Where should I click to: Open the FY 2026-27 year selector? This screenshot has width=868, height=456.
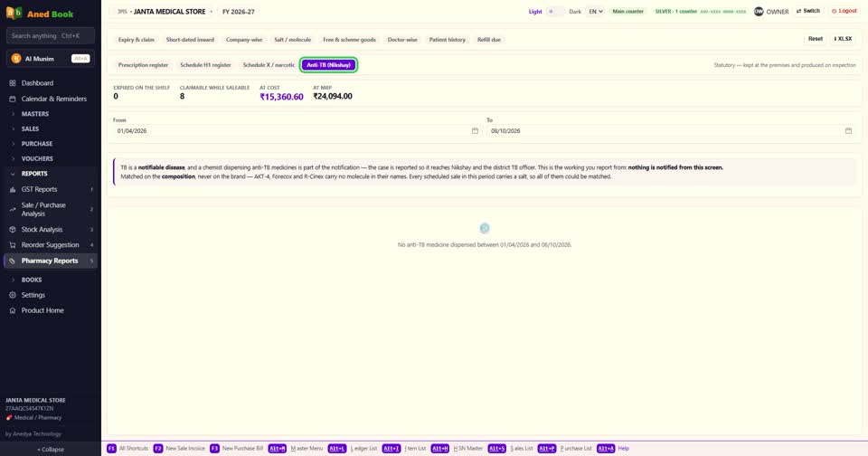[x=239, y=11]
